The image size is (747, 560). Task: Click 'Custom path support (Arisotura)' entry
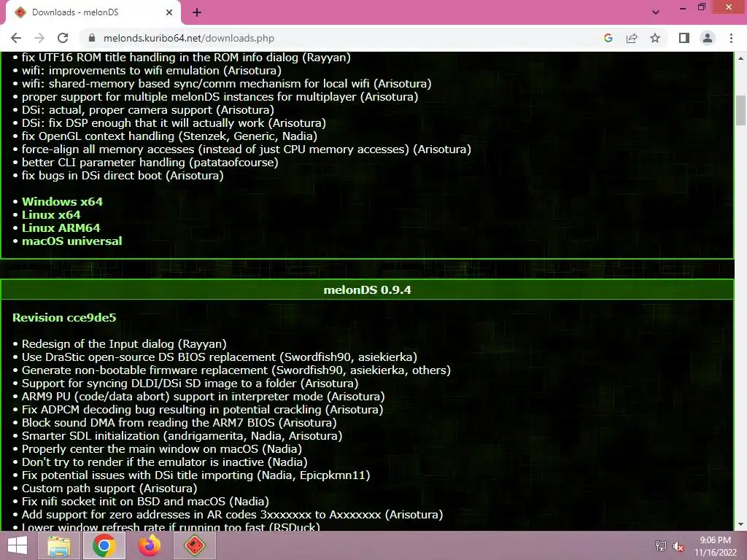(x=109, y=488)
